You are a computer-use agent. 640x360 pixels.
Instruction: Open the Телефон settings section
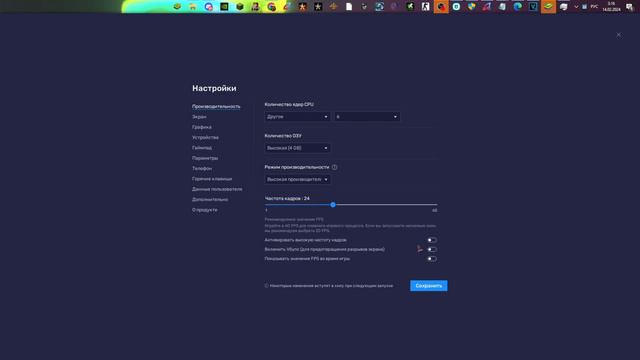click(202, 169)
